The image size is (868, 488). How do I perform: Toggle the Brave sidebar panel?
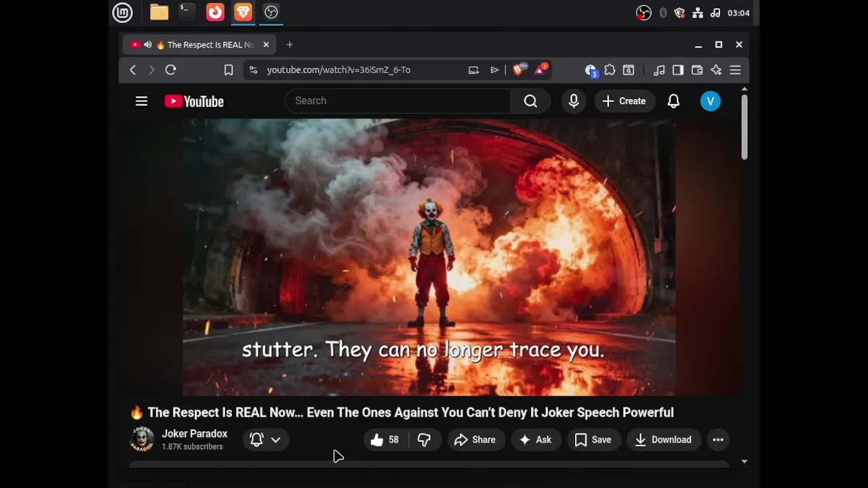click(678, 70)
